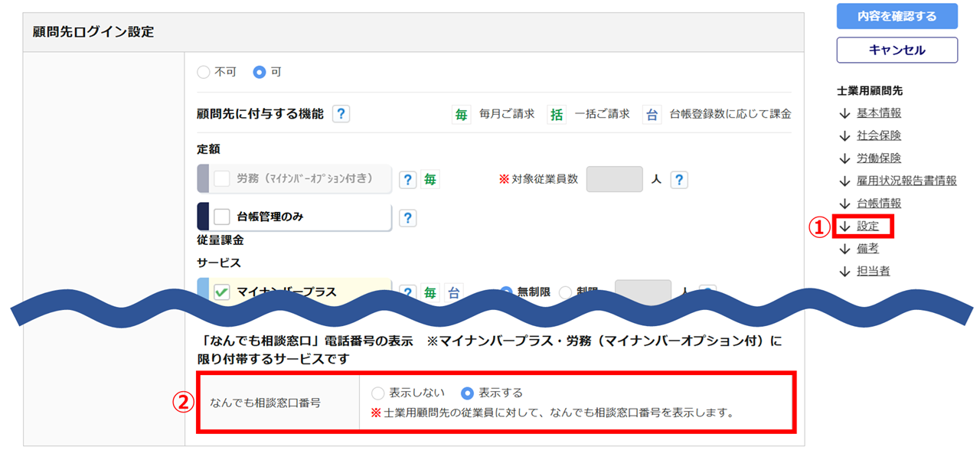Screen dimensions: 980x450
Task: Click 毎 badge beside マイナンバープラス
Action: click(x=431, y=293)
